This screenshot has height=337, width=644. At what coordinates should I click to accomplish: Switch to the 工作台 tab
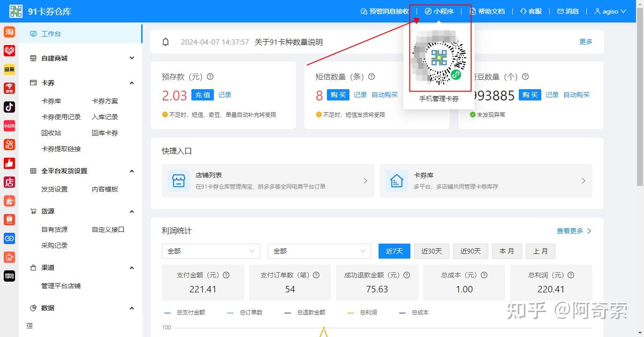pyautogui.click(x=50, y=33)
